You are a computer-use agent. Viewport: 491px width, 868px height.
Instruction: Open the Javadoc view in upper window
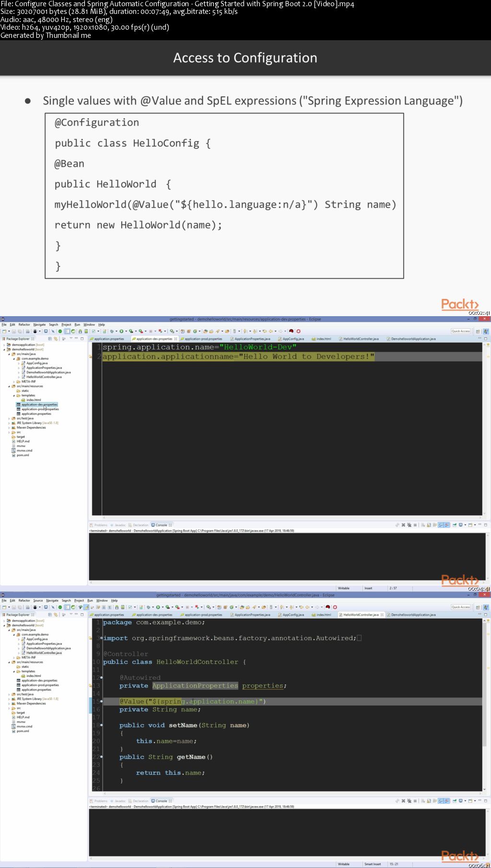pyautogui.click(x=118, y=525)
